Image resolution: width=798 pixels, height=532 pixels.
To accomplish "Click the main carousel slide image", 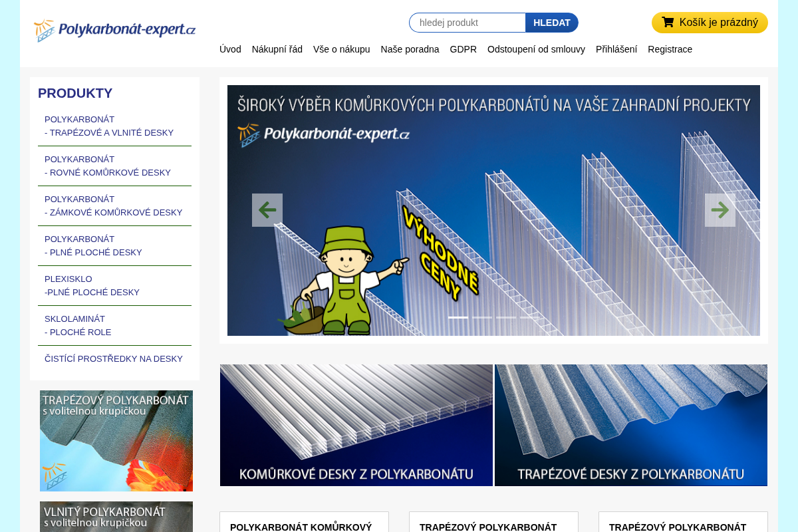I will tap(493, 210).
